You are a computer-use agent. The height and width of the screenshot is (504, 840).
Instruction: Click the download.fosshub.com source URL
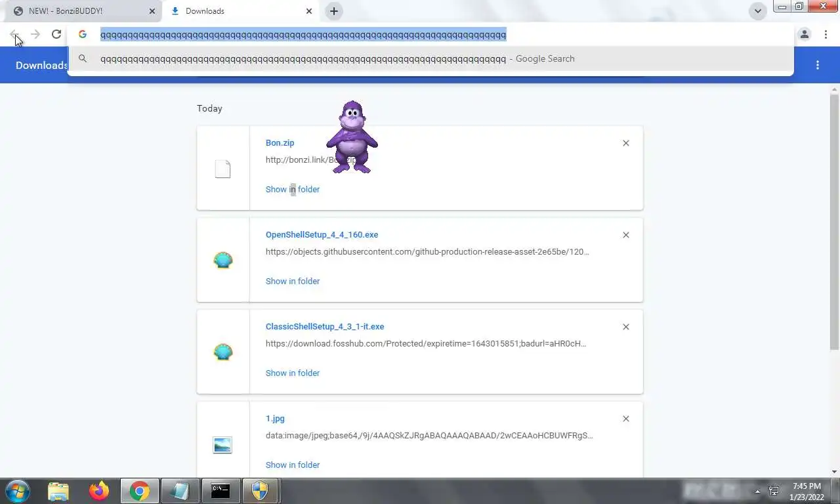(x=426, y=343)
